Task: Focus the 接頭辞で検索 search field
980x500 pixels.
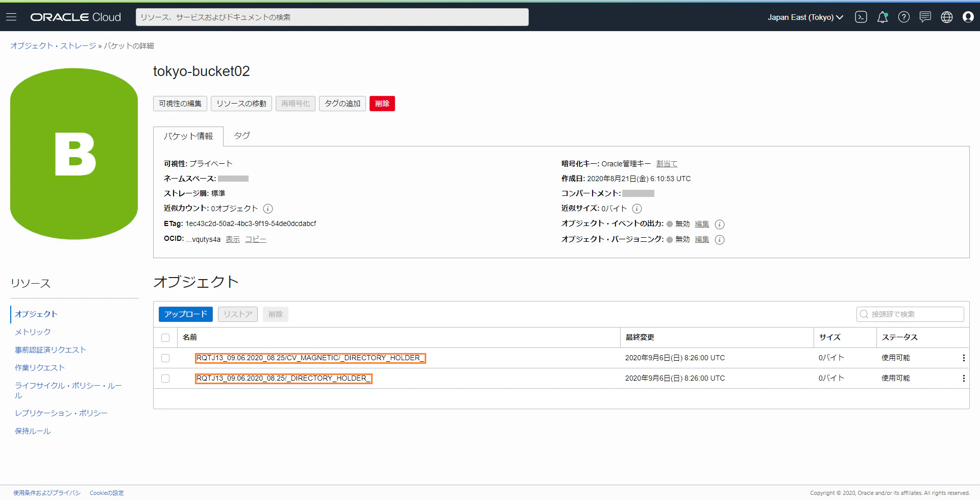Action: (x=910, y=314)
